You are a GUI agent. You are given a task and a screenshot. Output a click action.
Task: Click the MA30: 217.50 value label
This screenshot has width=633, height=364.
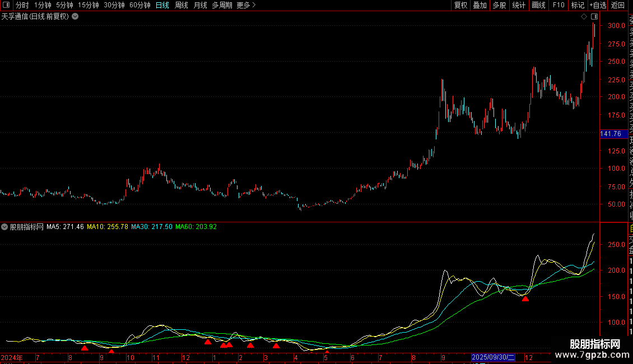point(152,227)
